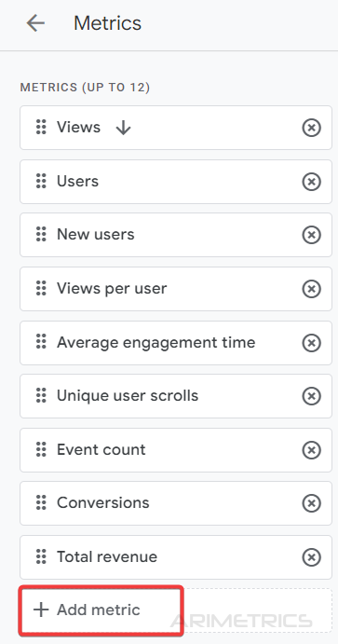Remove Average engagement time metric
The height and width of the screenshot is (644, 338).
point(311,343)
